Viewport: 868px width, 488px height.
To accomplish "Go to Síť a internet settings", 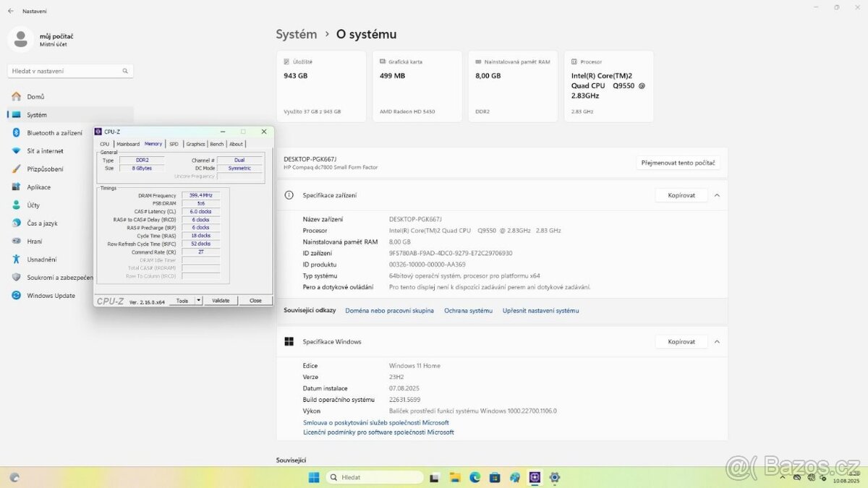I will (45, 151).
